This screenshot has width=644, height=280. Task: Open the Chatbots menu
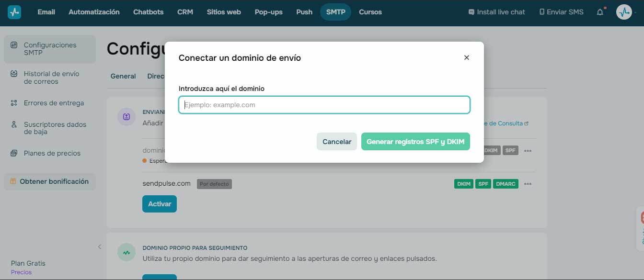click(148, 12)
